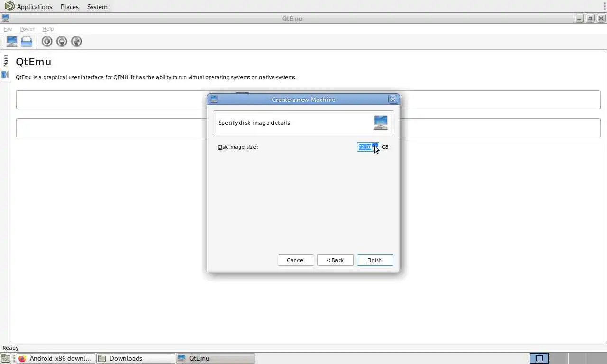Minimize the QtEmu main window

pyautogui.click(x=579, y=18)
